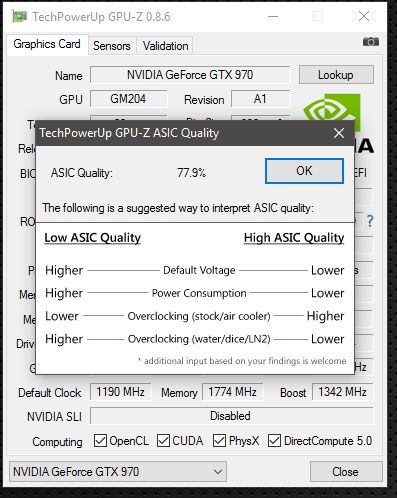The image size is (397, 498).
Task: Click the Close button in GPU-Z window
Action: coord(346,472)
